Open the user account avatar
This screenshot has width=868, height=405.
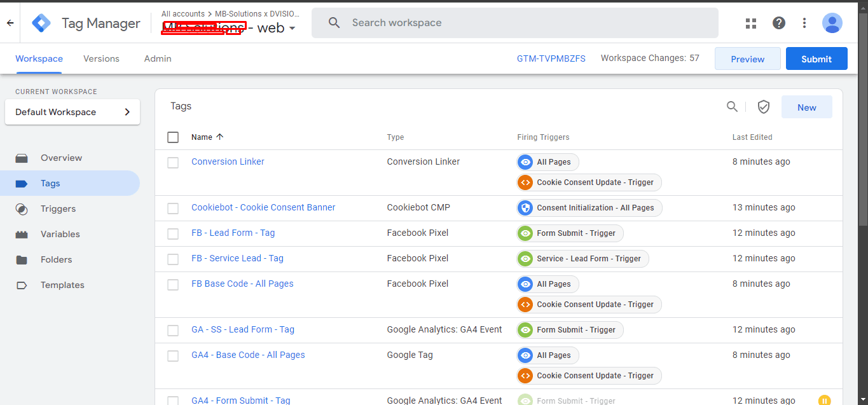coord(832,23)
